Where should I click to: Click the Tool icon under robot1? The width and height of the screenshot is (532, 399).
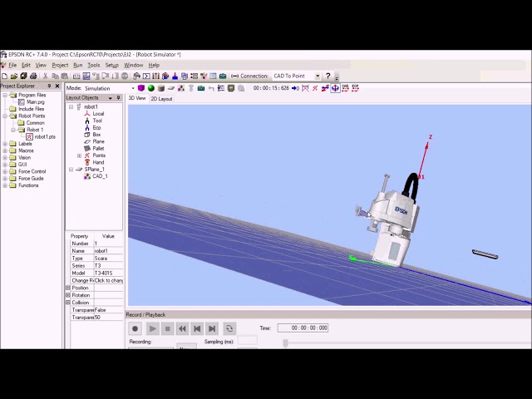(x=87, y=121)
